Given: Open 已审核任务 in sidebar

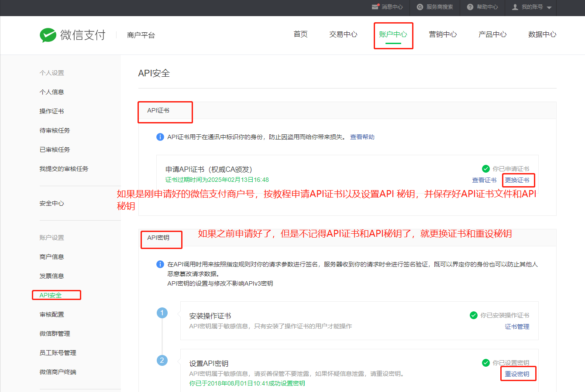Looking at the screenshot, I should [x=55, y=150].
